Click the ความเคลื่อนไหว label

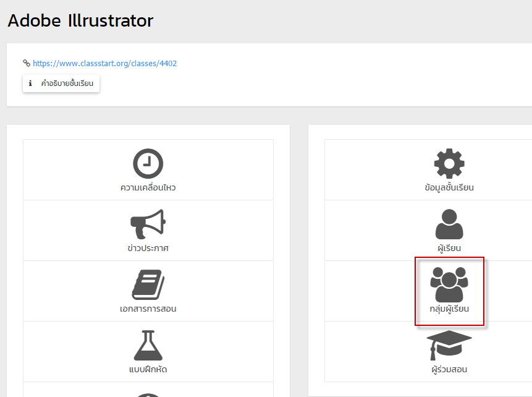tap(148, 187)
